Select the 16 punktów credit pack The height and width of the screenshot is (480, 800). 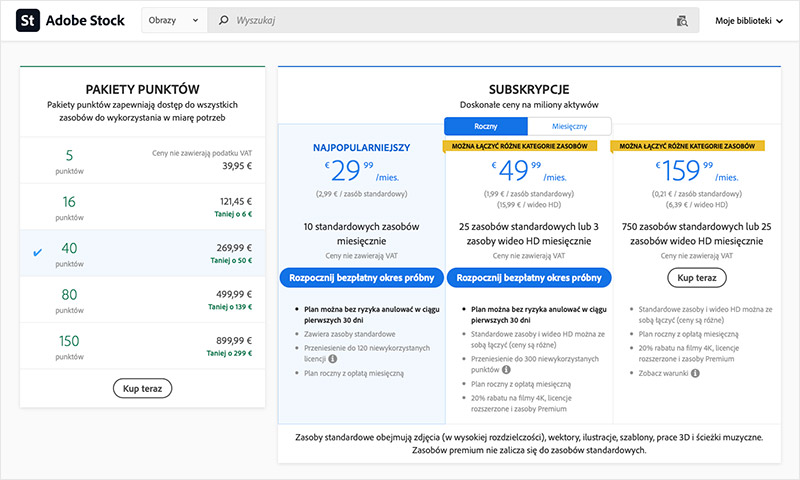pos(142,207)
